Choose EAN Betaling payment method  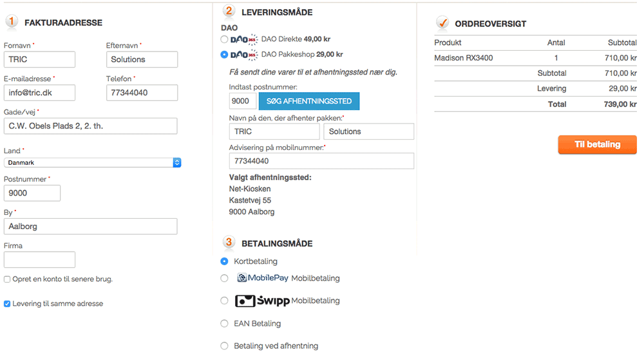[x=224, y=324]
